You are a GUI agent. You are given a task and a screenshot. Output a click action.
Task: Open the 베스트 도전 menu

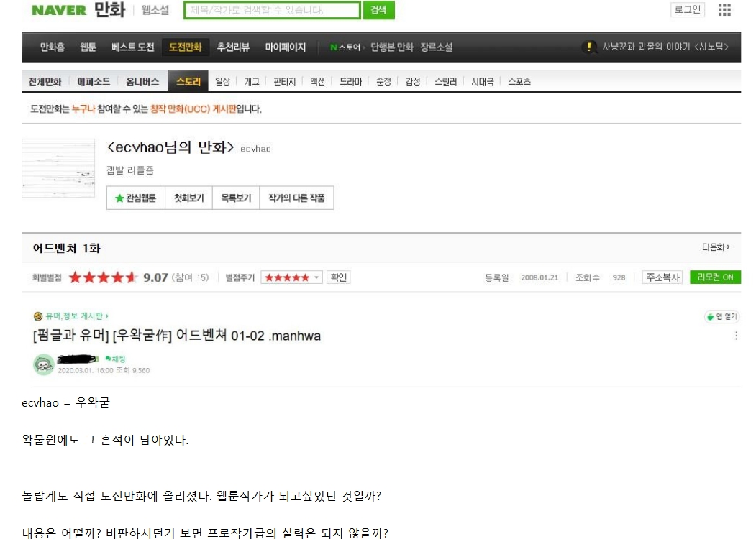point(132,47)
